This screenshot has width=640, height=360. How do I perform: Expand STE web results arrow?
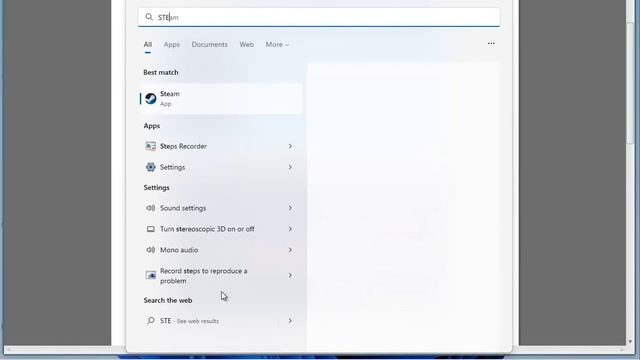[x=290, y=321]
